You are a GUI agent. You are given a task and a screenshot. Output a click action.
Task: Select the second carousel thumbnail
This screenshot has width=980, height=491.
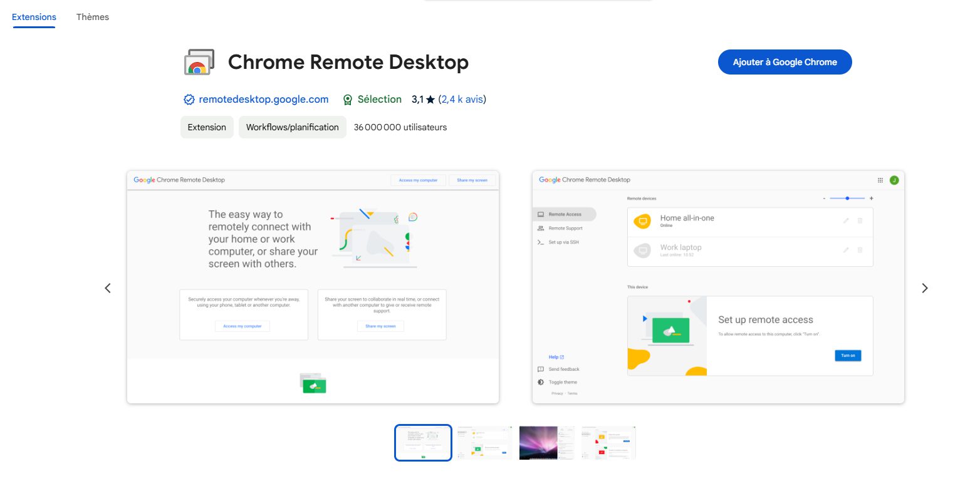[x=484, y=443]
